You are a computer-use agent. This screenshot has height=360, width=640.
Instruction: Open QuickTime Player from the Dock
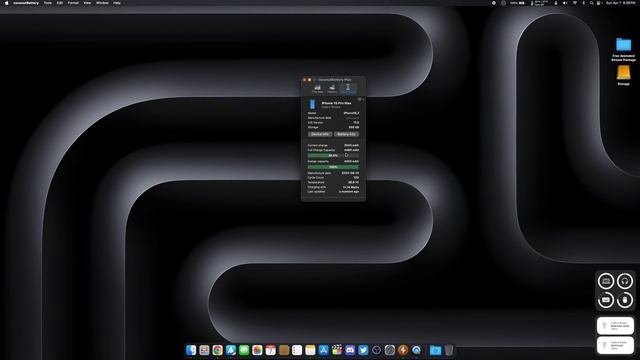(x=416, y=350)
